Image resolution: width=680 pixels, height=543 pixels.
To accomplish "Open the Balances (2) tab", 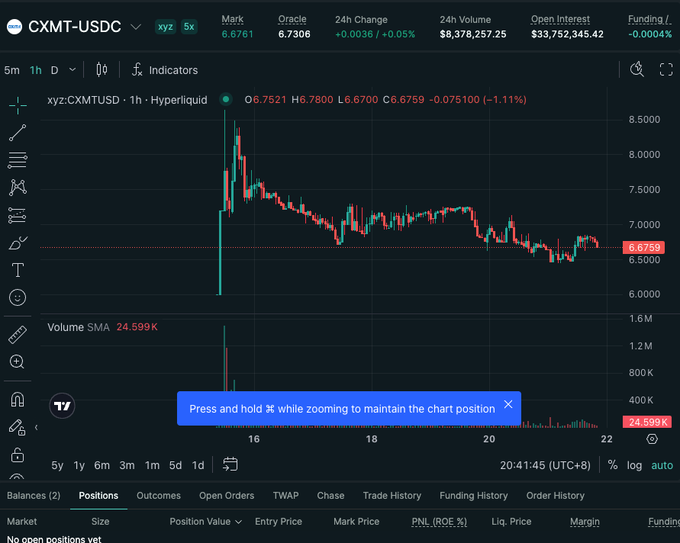I will point(33,495).
